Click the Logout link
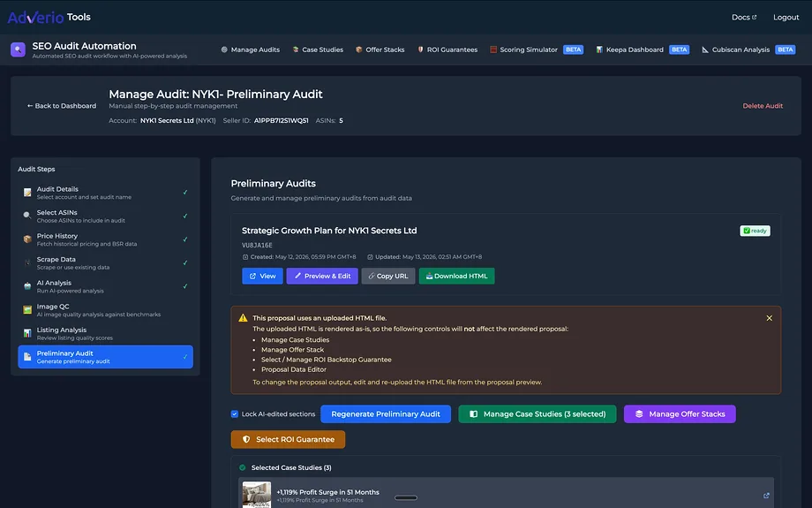Image resolution: width=812 pixels, height=508 pixels. 786,17
